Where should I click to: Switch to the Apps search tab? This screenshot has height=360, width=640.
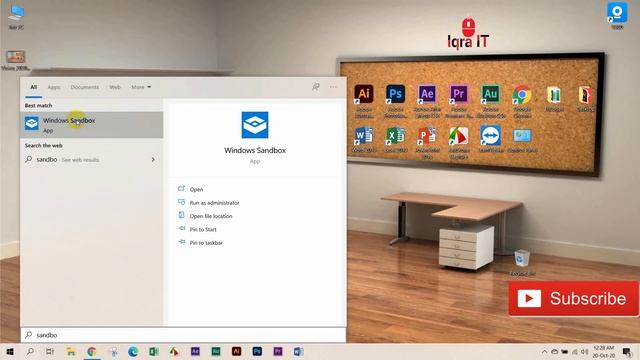click(x=53, y=87)
